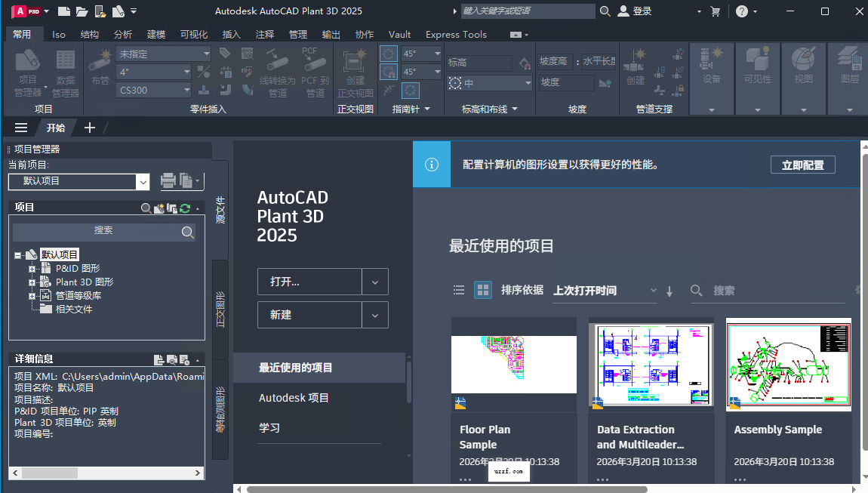868x493 pixels.
Task: Open the 数据管理器 (Data Manager)
Action: [x=64, y=68]
